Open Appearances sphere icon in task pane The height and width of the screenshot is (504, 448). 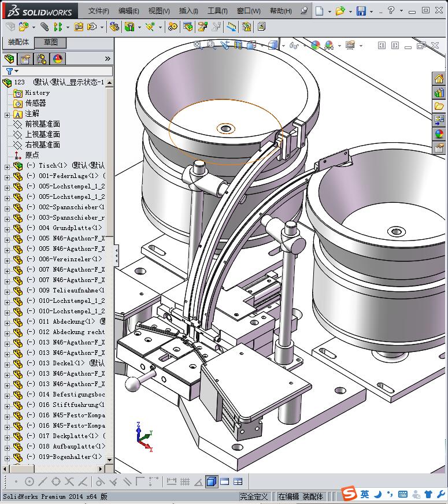click(x=439, y=134)
